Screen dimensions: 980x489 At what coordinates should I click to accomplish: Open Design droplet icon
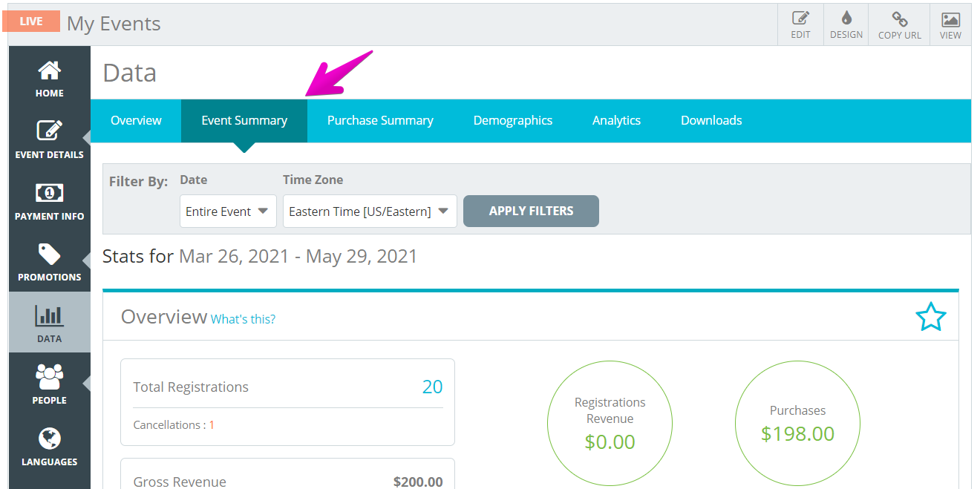click(846, 19)
